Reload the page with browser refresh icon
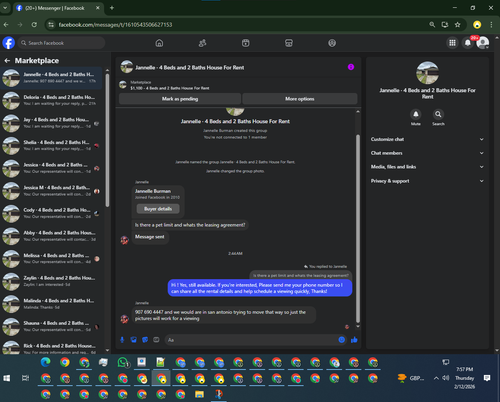500x402 pixels. pyautogui.click(x=34, y=25)
